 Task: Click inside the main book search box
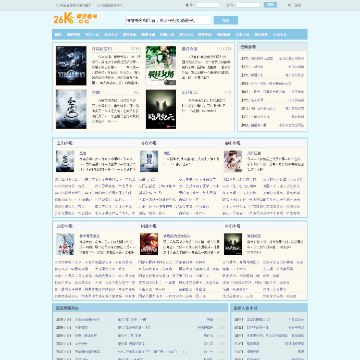(x=168, y=20)
